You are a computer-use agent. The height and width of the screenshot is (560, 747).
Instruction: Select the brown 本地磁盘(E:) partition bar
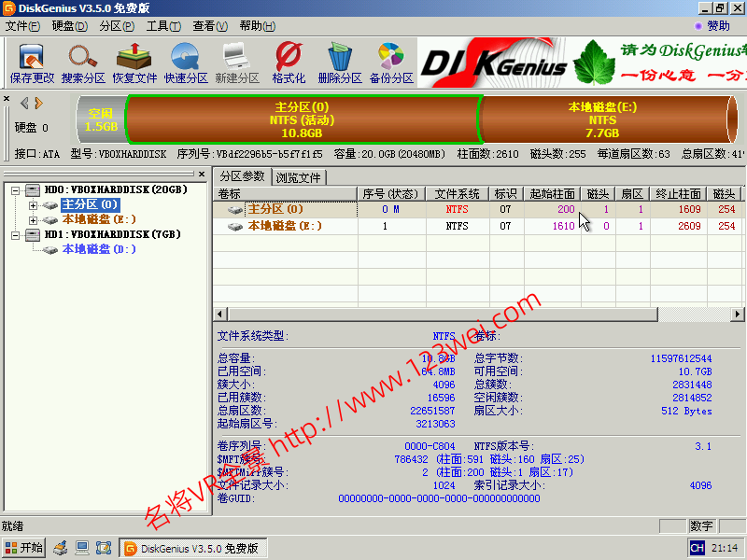coord(602,119)
